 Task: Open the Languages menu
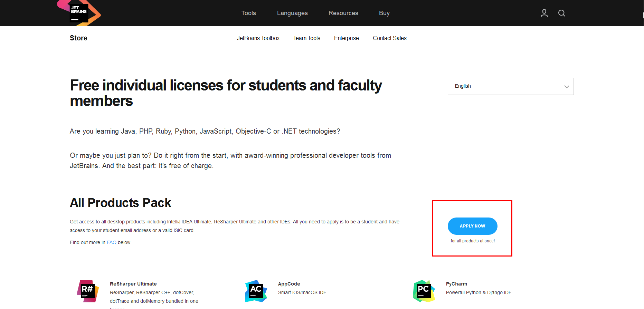pyautogui.click(x=292, y=13)
